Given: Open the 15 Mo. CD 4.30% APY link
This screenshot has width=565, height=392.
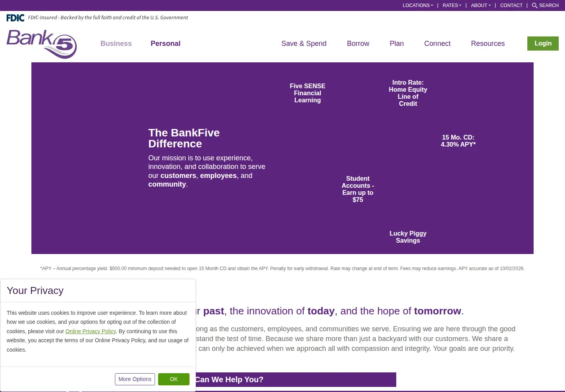Looking at the screenshot, I should click(x=458, y=141).
